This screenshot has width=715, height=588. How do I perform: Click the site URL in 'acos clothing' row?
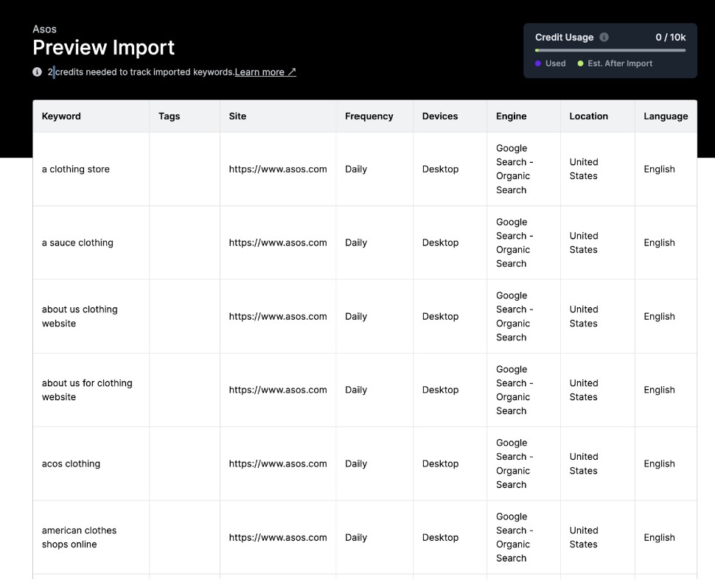coord(278,463)
